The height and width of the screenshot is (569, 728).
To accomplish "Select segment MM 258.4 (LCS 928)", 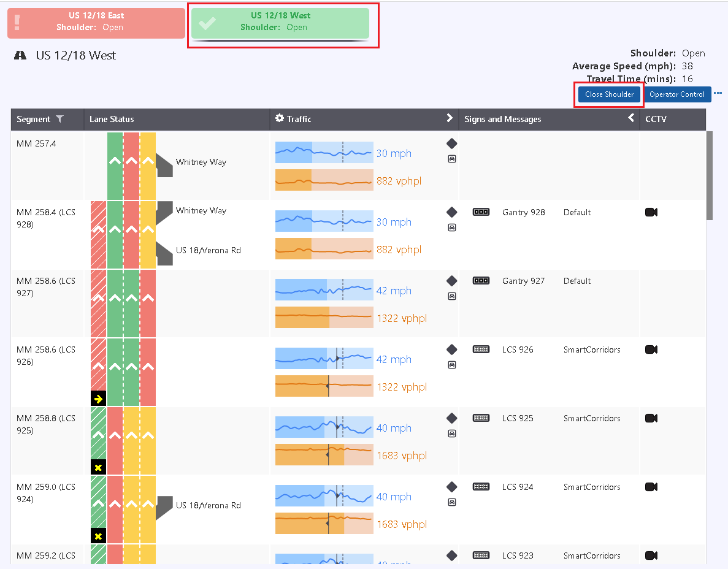I will point(45,218).
